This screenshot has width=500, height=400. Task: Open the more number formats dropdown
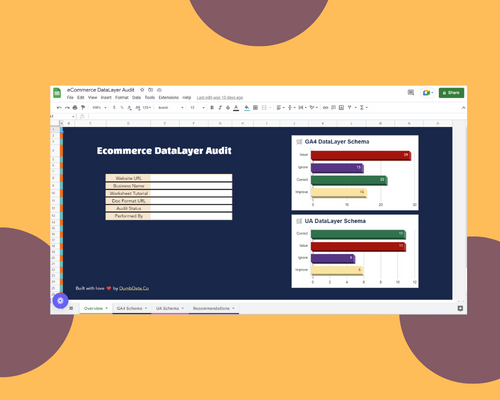147,107
